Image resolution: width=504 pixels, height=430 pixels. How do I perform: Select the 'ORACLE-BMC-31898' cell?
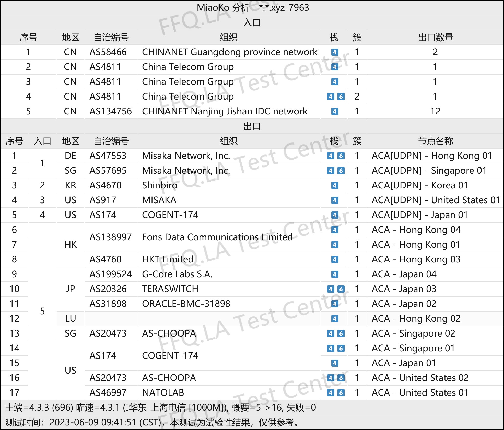tap(186, 304)
